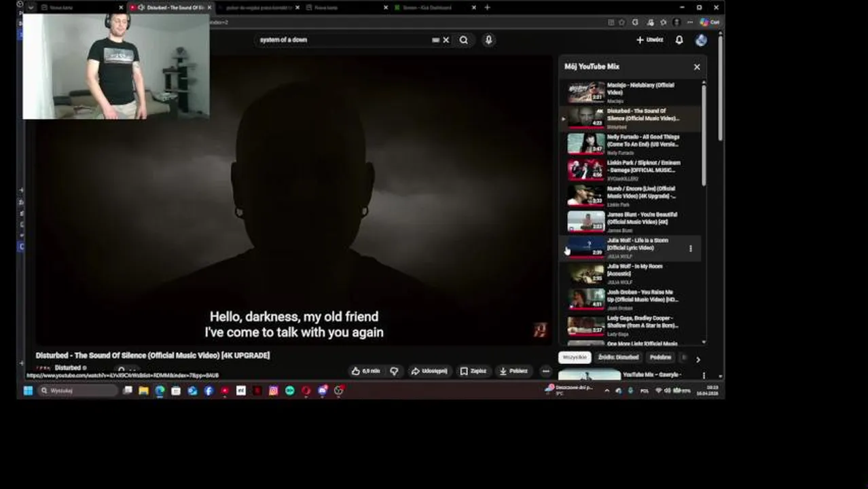Open more actions ellipsis under the video
The height and width of the screenshot is (489, 868).
pos(545,372)
